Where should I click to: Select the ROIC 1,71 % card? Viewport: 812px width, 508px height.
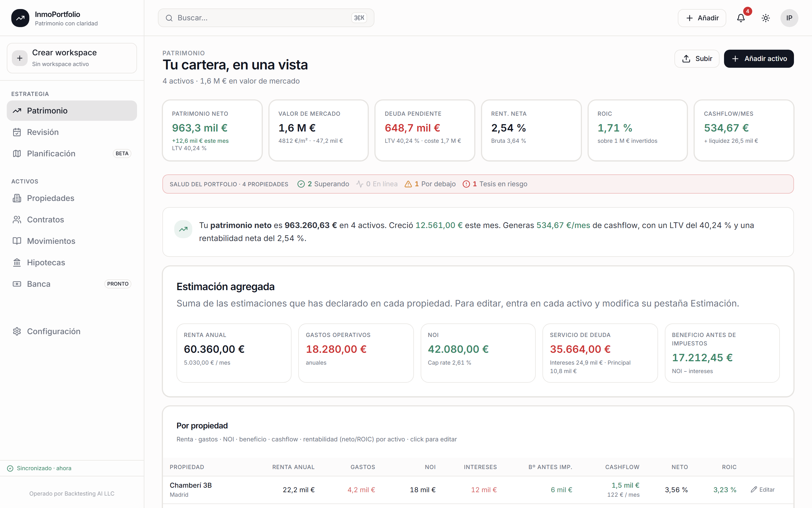coord(637,130)
